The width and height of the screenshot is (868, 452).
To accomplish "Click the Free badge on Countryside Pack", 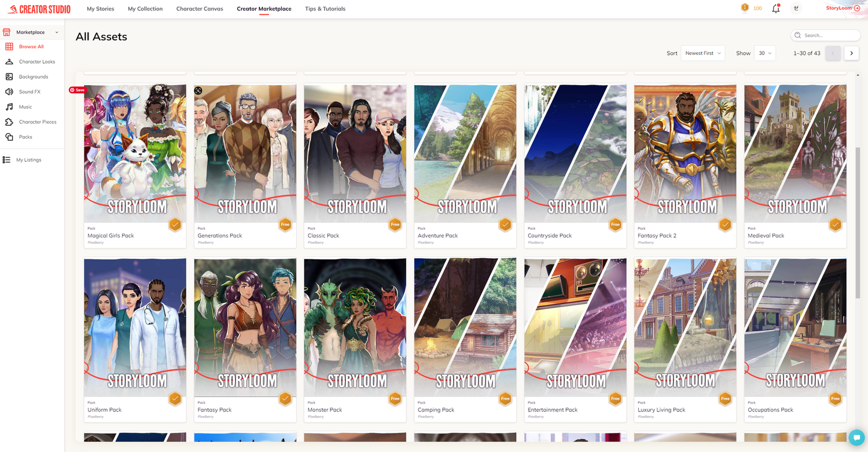I will pos(615,225).
